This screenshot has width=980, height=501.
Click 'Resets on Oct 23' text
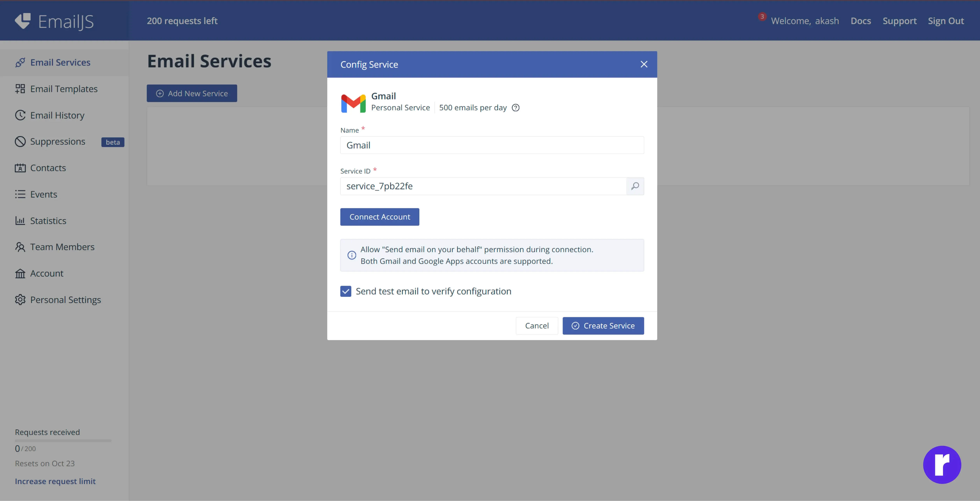coord(45,463)
